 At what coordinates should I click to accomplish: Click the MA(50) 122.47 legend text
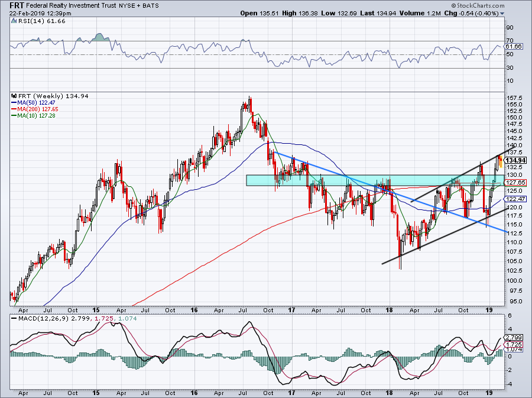(x=36, y=102)
